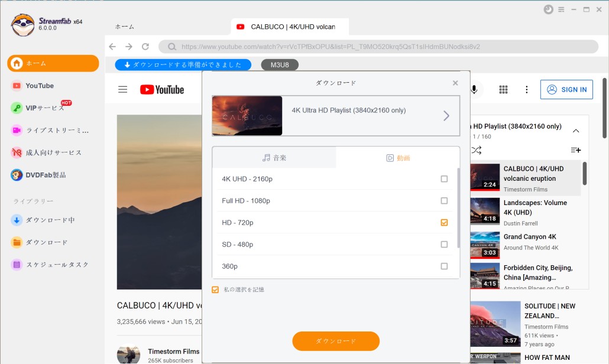609x364 pixels.
Task: Click ダウンロードする準備ができました button
Action: coord(183,65)
